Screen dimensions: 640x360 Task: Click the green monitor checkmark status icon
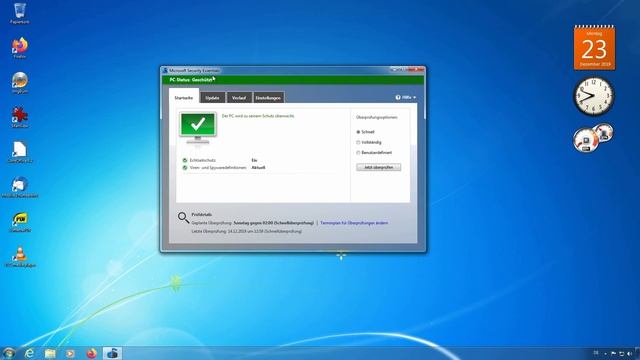point(198,128)
